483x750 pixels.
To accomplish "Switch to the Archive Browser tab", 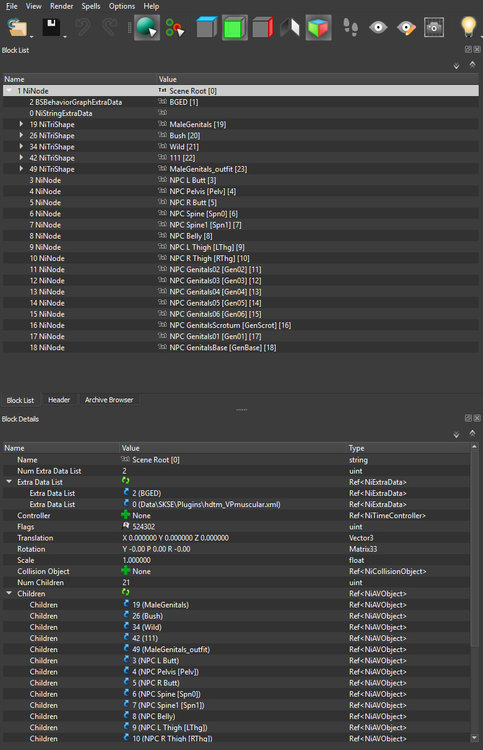I will pos(109,400).
